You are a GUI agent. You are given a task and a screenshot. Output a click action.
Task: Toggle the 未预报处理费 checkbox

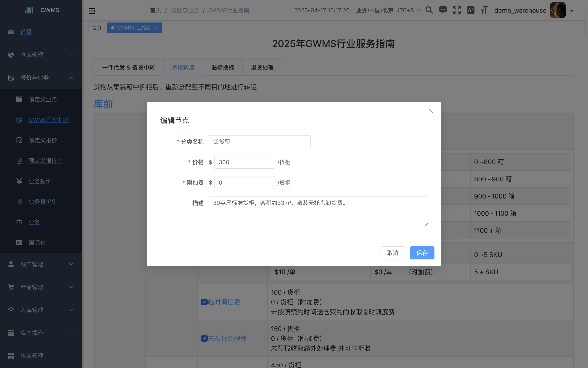(x=204, y=338)
